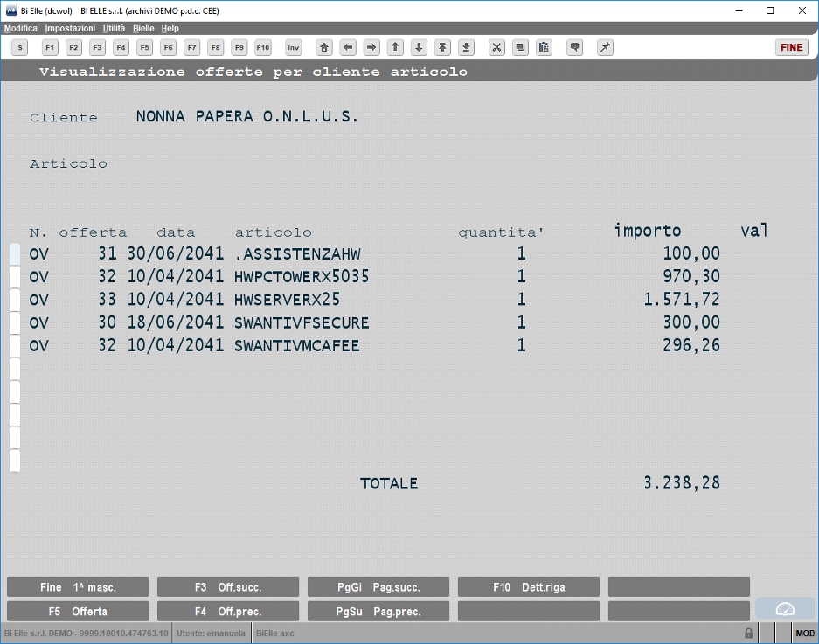Click the PgSu Pag.prec. button
The height and width of the screenshot is (644, 819).
(378, 612)
